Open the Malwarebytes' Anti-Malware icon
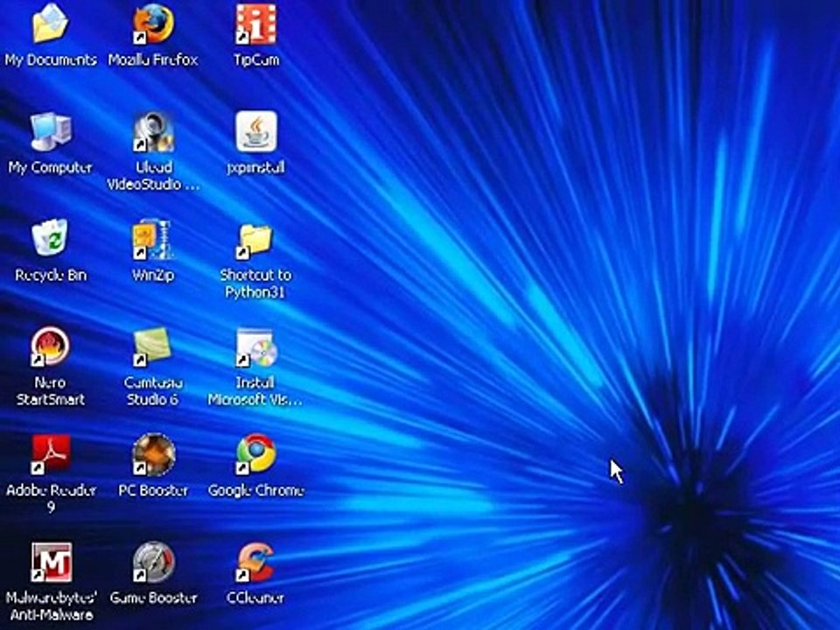Image resolution: width=840 pixels, height=630 pixels. click(51, 563)
